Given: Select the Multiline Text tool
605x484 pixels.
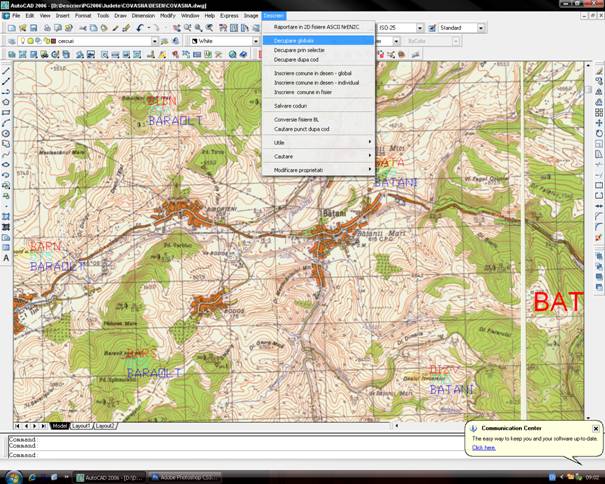Looking at the screenshot, I should coord(7,258).
